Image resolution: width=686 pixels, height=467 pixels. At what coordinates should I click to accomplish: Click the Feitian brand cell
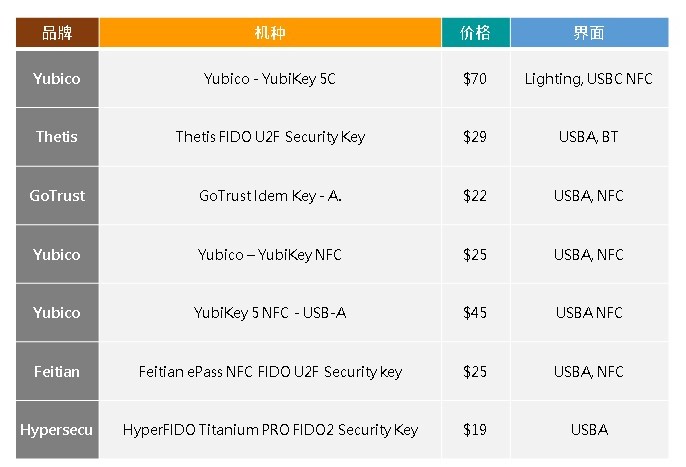click(57, 372)
